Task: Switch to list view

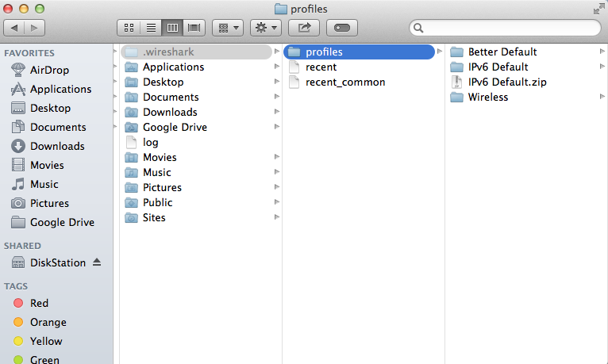Action: click(151, 28)
